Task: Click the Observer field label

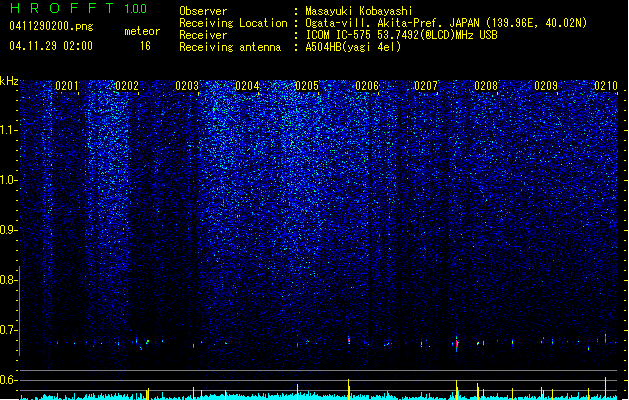Action: [x=203, y=11]
